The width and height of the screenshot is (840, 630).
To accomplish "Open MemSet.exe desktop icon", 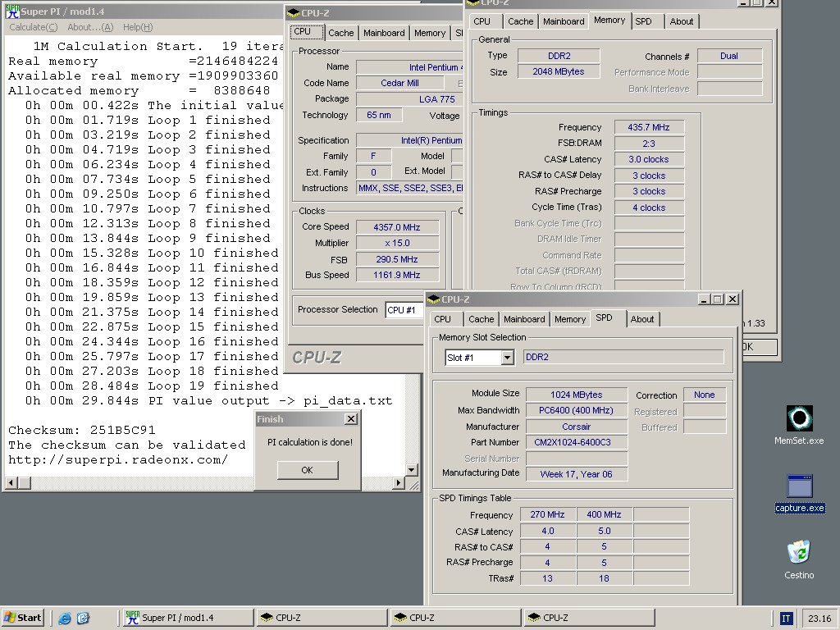I will [799, 419].
